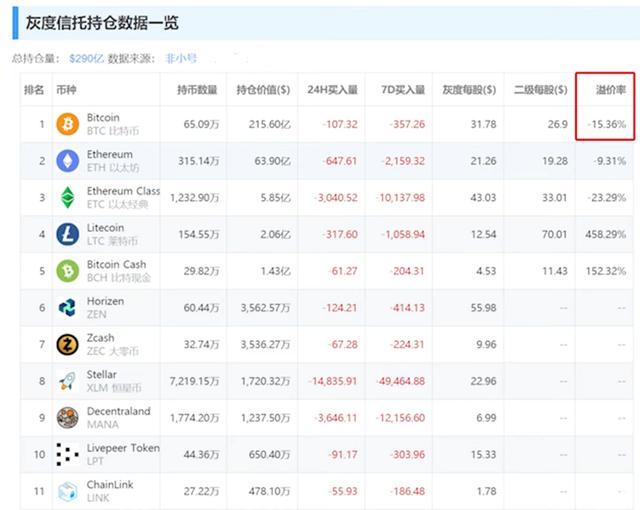This screenshot has width=640, height=510.
Task: Click Stellar 7D value -49,464.88
Action: tap(400, 381)
